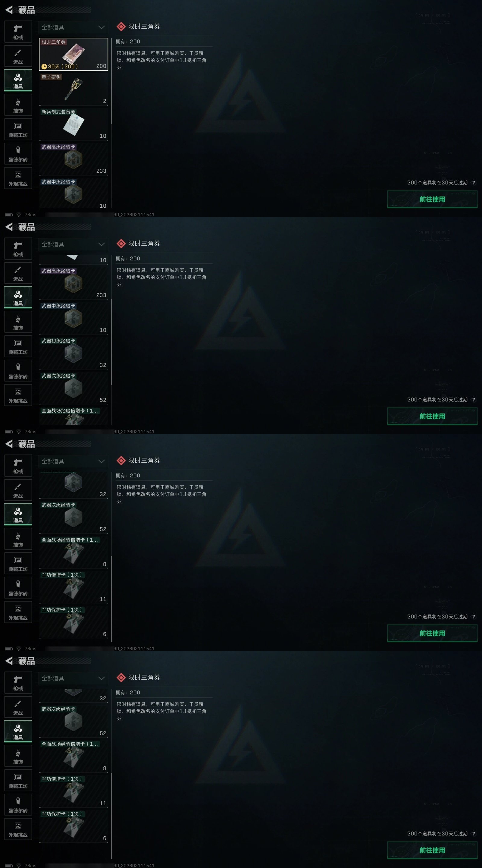Open 典藏工坊 workshop tab in topmost screen
Screen dimensions: 482x868
(18, 129)
